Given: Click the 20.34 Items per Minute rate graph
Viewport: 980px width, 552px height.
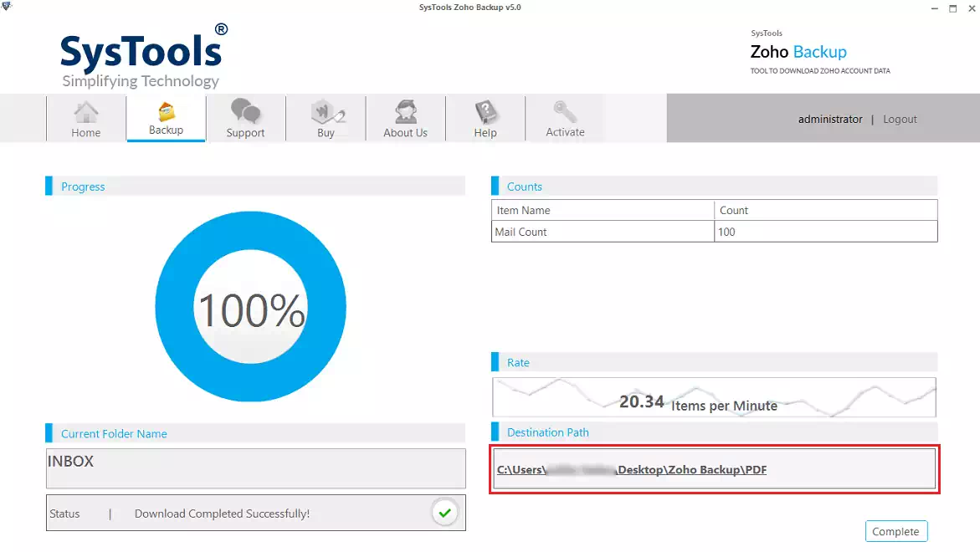Looking at the screenshot, I should click(714, 397).
